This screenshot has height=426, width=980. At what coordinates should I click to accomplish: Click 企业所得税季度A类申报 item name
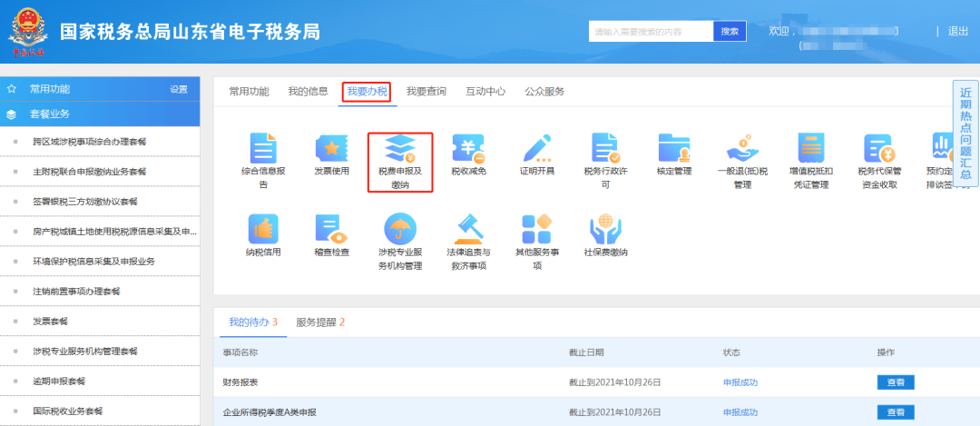click(269, 412)
